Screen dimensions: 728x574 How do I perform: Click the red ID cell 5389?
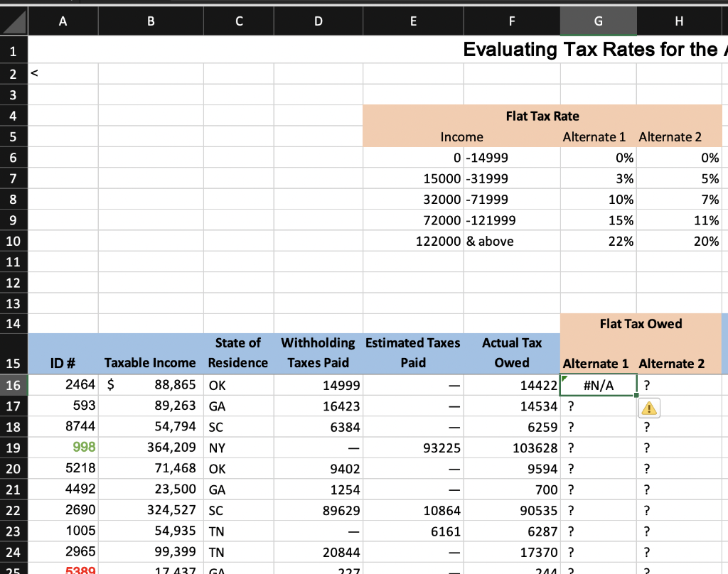pyautogui.click(x=63, y=569)
